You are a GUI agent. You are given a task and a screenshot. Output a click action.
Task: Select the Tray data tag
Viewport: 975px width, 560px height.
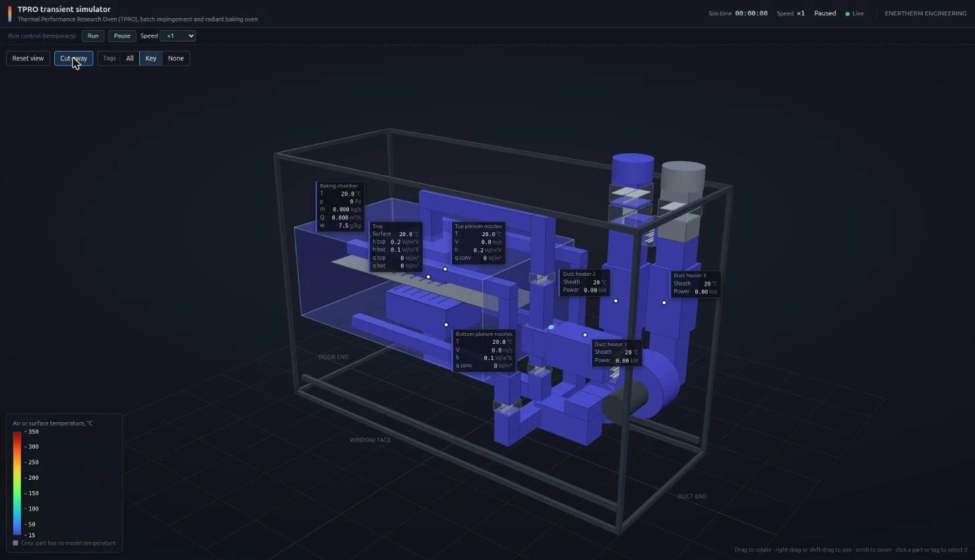click(395, 246)
